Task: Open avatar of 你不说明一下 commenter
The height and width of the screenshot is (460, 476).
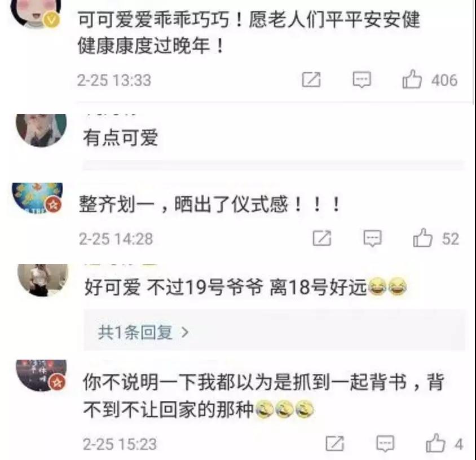Action: 41,375
